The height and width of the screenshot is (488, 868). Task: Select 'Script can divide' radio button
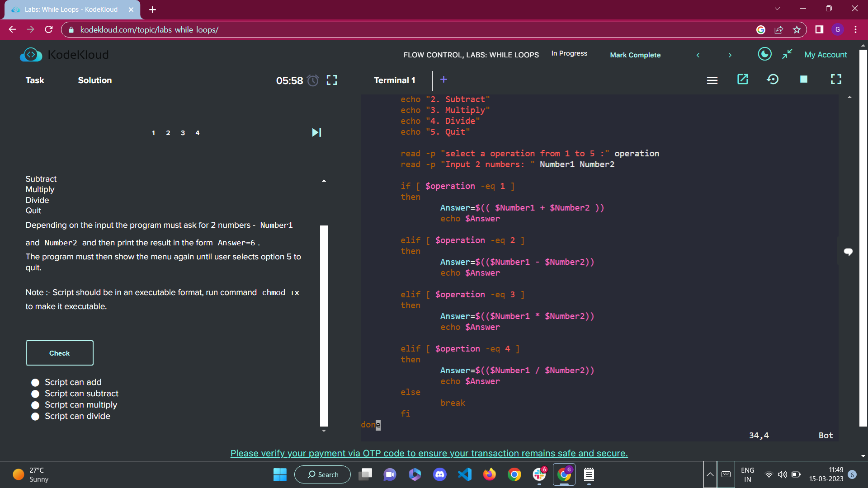(35, 416)
